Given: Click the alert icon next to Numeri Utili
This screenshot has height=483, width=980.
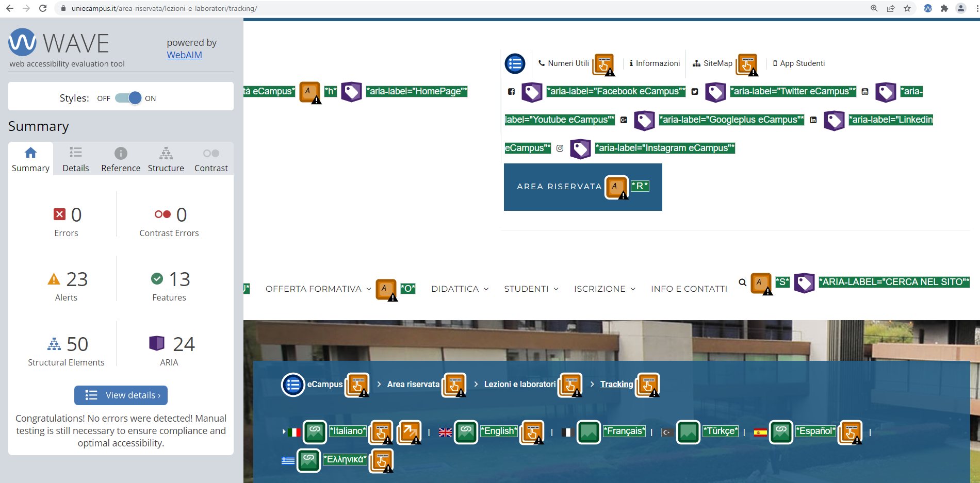Looking at the screenshot, I should (x=604, y=64).
